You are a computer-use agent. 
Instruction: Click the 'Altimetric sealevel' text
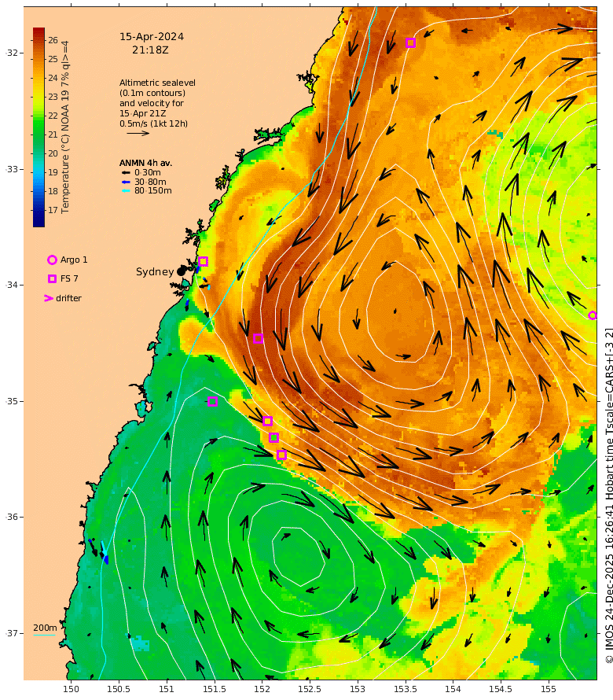click(x=157, y=83)
